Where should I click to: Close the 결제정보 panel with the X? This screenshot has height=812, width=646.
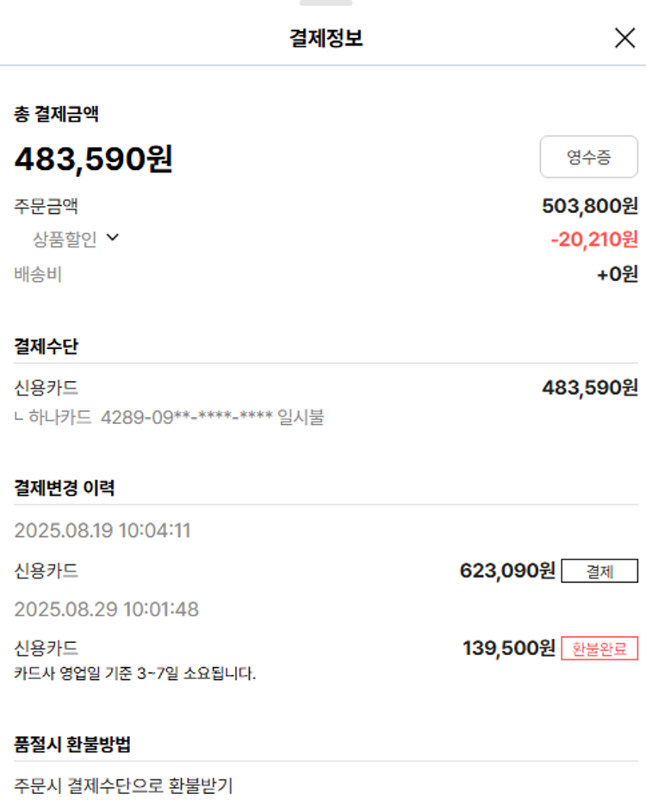[624, 38]
